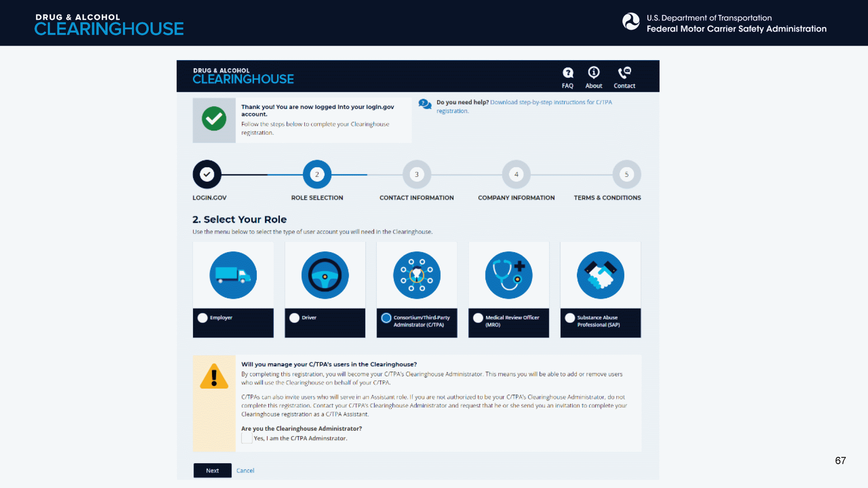The image size is (868, 488).
Task: Click the About info icon
Action: point(594,72)
